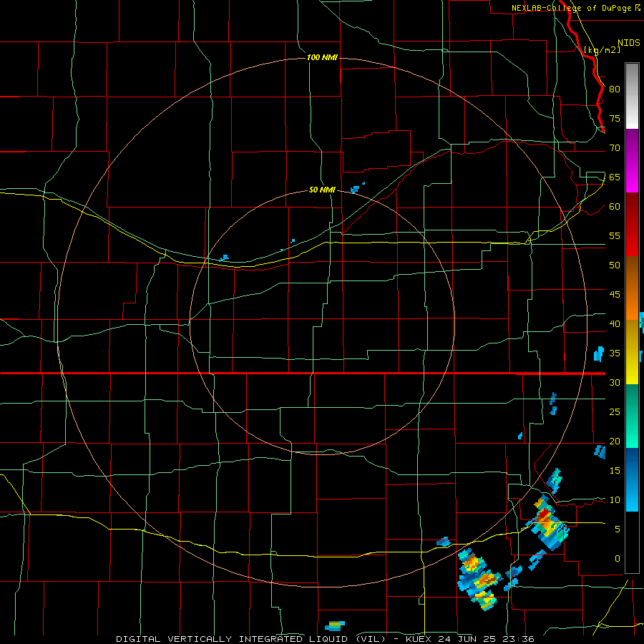Click the NEXLAB-College of DuPage credit text
644x644 pixels.
[575, 8]
